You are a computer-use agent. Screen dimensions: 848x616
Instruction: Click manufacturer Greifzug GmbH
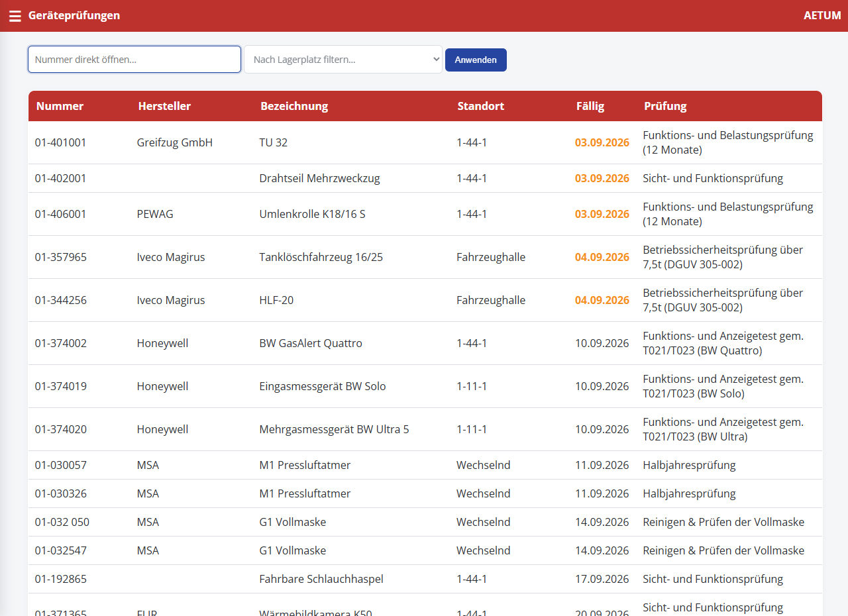point(175,142)
